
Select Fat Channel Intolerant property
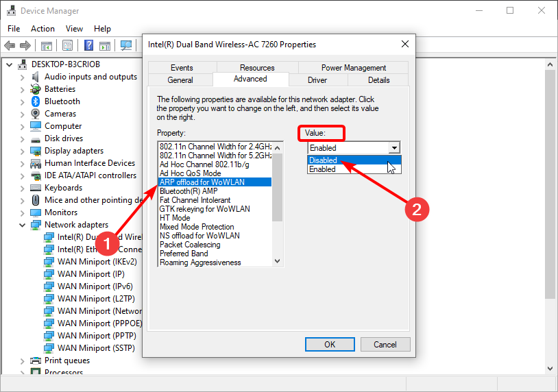coord(215,200)
